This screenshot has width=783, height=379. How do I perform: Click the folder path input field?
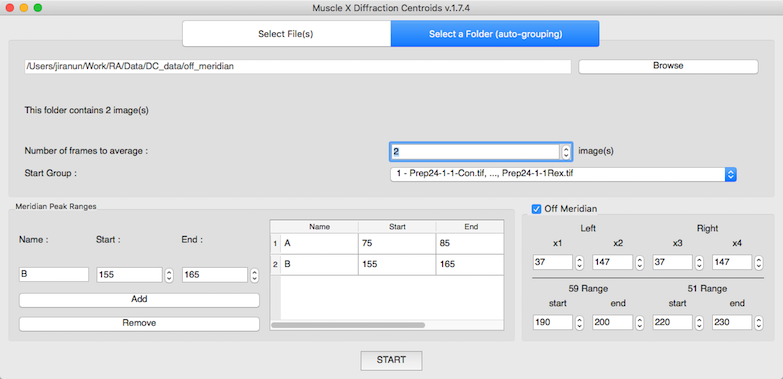pos(298,66)
